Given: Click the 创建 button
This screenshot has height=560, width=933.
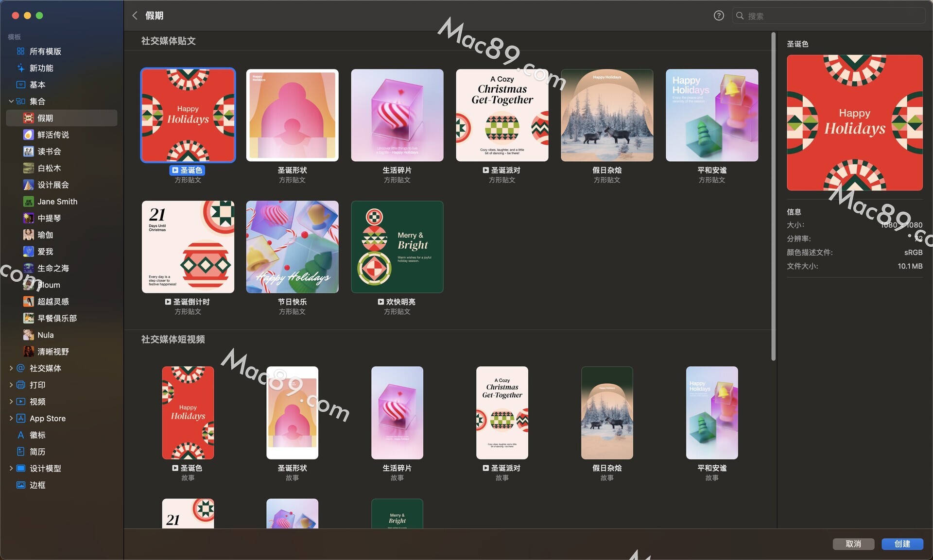Looking at the screenshot, I should (902, 544).
